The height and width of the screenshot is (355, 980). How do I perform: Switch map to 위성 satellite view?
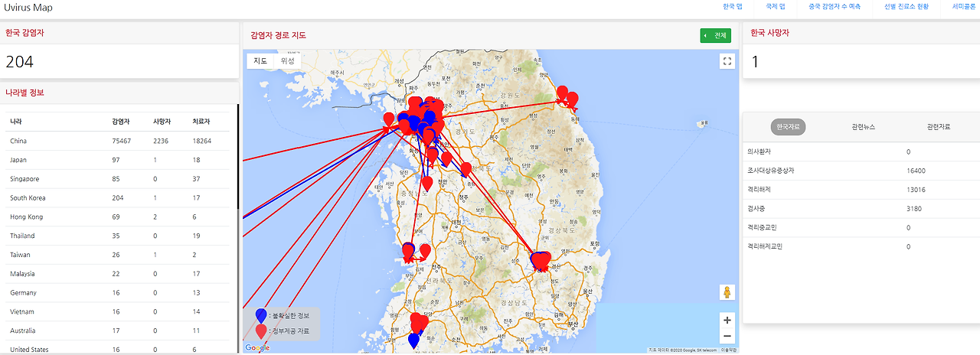point(288,60)
